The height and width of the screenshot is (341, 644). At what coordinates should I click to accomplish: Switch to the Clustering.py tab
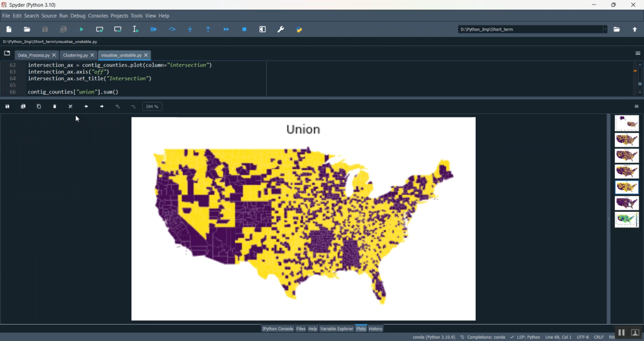tap(75, 55)
